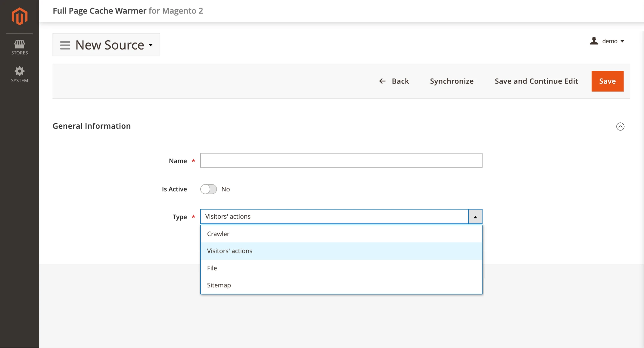Expand the demo account dropdown arrow
The width and height of the screenshot is (644, 348).
tap(622, 41)
